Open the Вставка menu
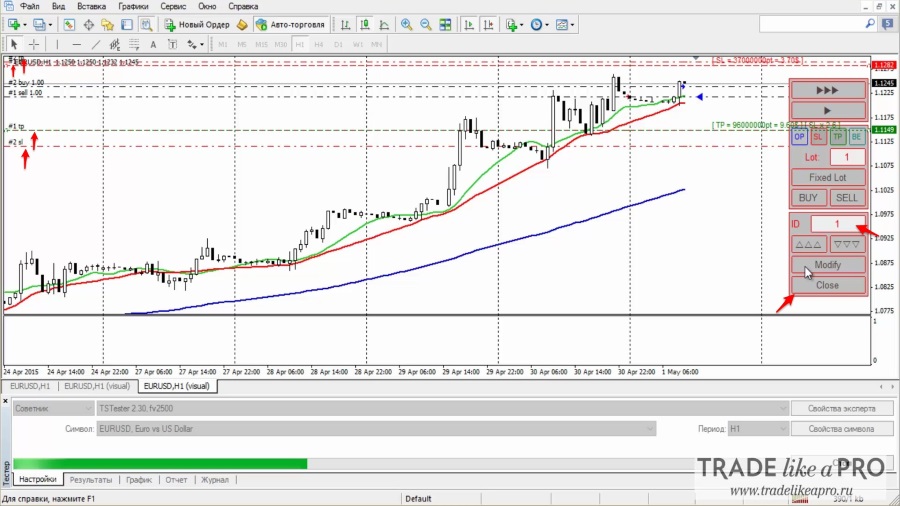 91,6
